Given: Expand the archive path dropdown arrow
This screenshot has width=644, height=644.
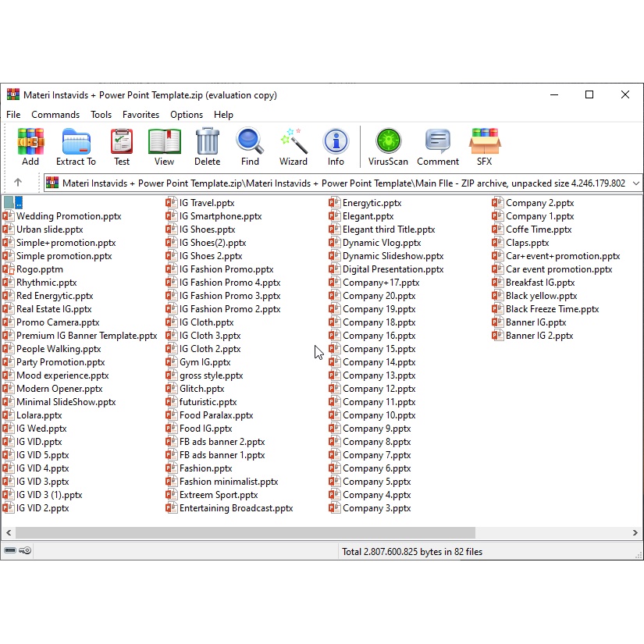Looking at the screenshot, I should click(x=636, y=183).
